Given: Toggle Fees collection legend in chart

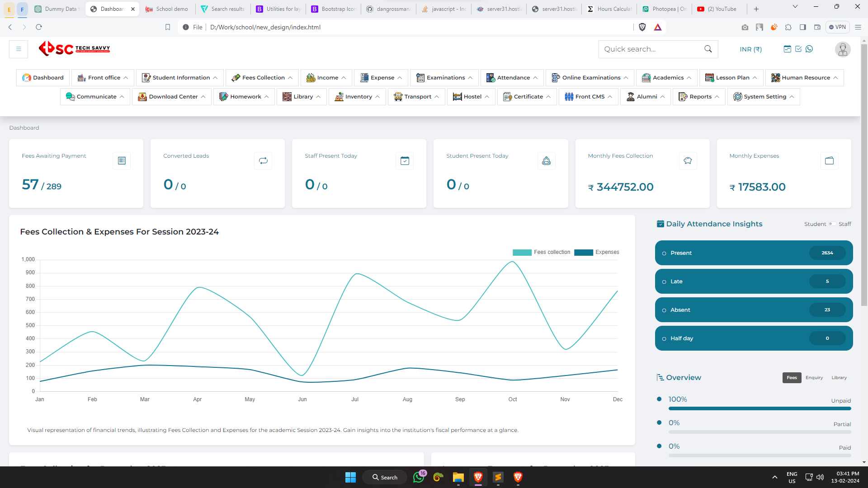Looking at the screenshot, I should tap(542, 252).
